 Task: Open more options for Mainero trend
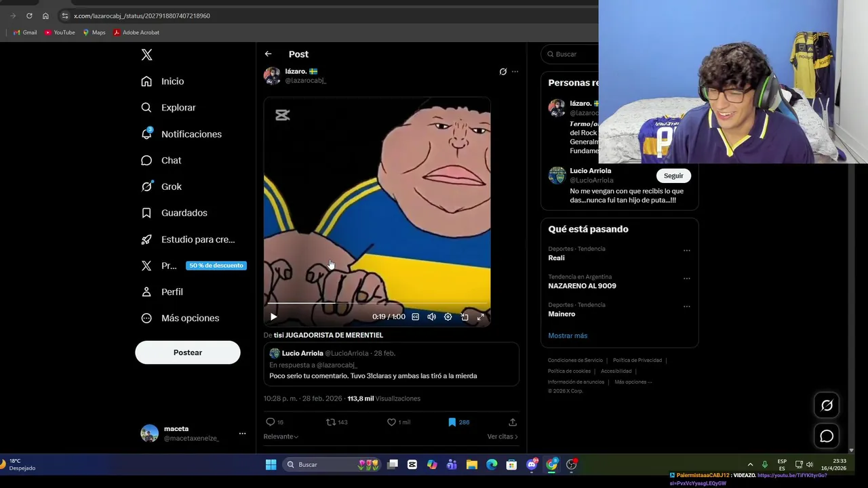[x=687, y=306]
